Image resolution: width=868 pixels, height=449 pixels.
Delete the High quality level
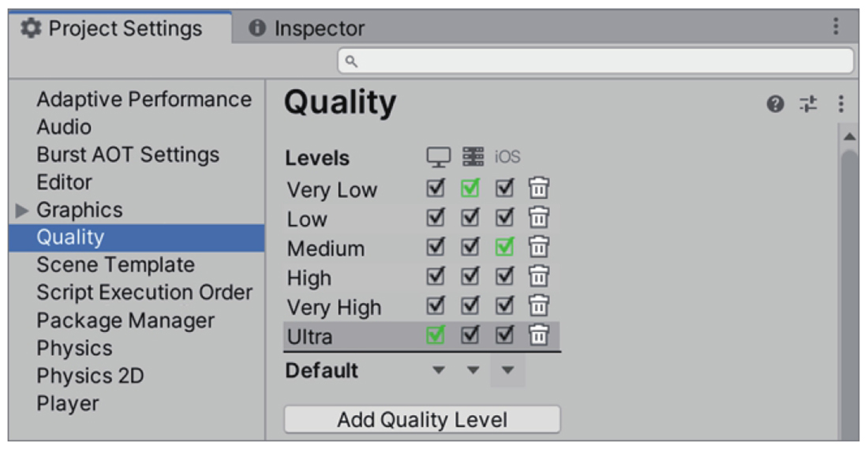[x=539, y=277]
